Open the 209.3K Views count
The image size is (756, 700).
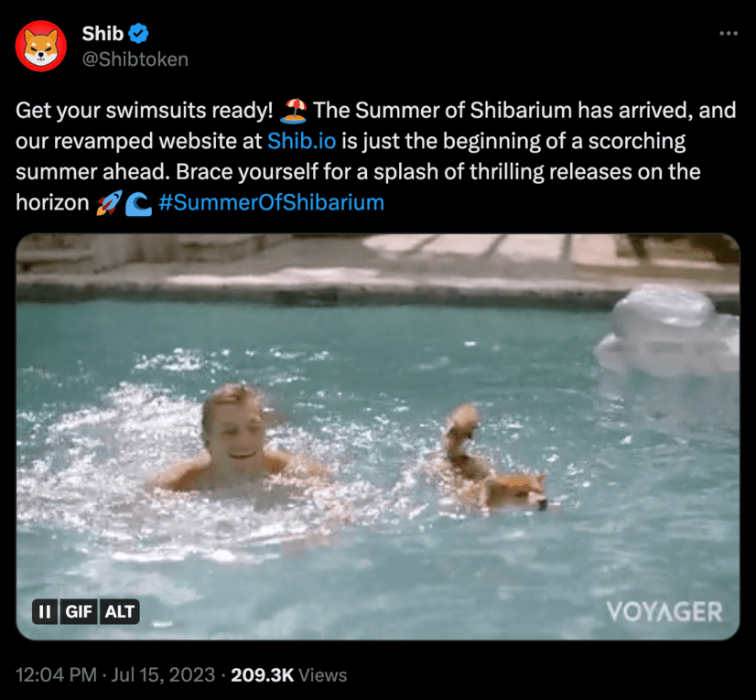click(289, 674)
